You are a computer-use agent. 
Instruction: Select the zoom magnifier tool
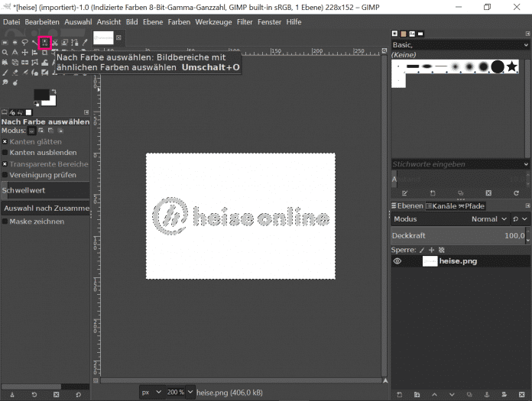(5, 53)
